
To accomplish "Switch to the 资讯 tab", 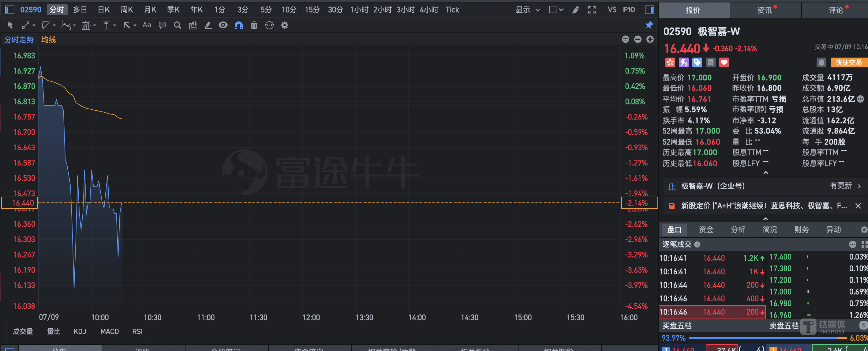I will (x=764, y=10).
